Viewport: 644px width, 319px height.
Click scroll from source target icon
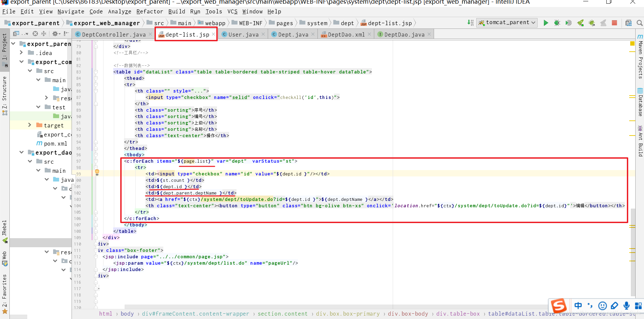coord(35,34)
